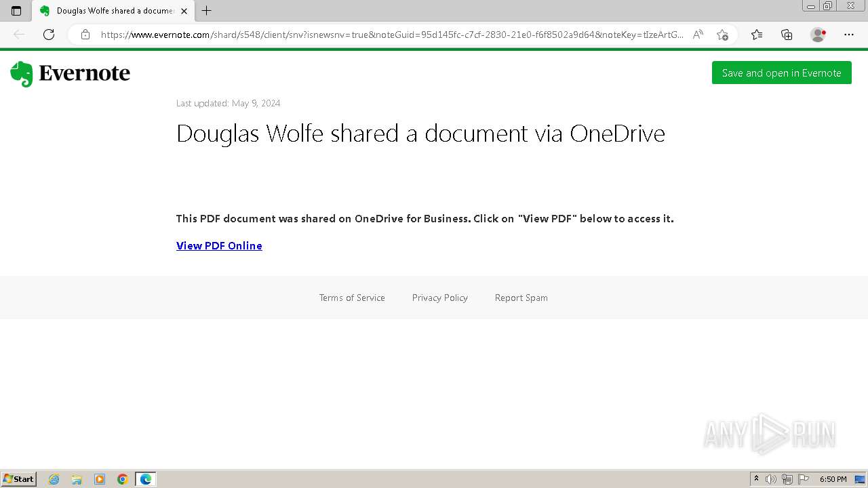The image size is (868, 488).
Task: Click the show desktop tray icon
Action: click(860, 479)
